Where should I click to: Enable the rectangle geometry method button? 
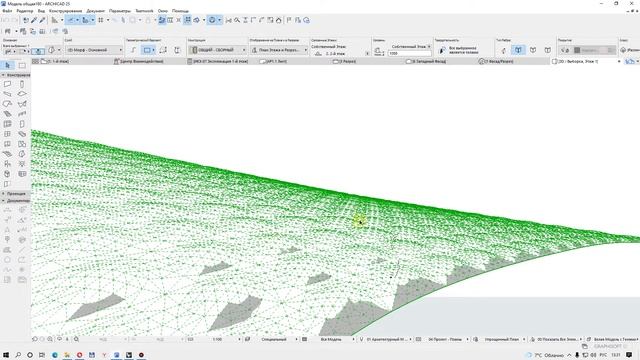[x=147, y=50]
